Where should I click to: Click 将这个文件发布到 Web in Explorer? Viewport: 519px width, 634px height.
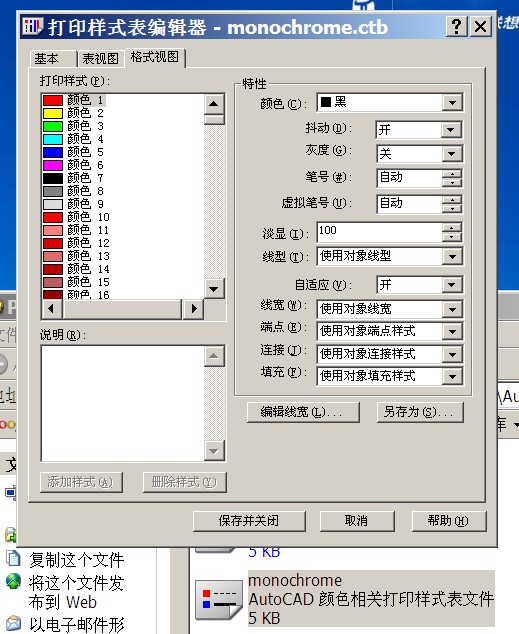[76, 592]
